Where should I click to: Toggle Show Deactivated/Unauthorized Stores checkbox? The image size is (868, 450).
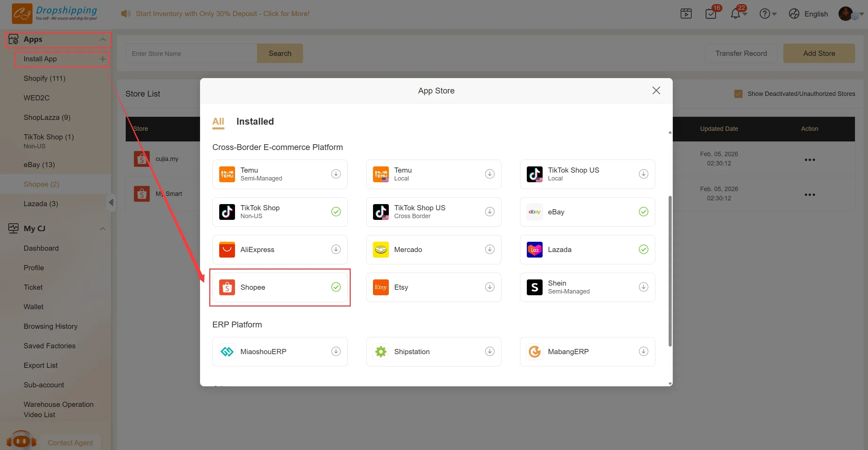point(738,94)
